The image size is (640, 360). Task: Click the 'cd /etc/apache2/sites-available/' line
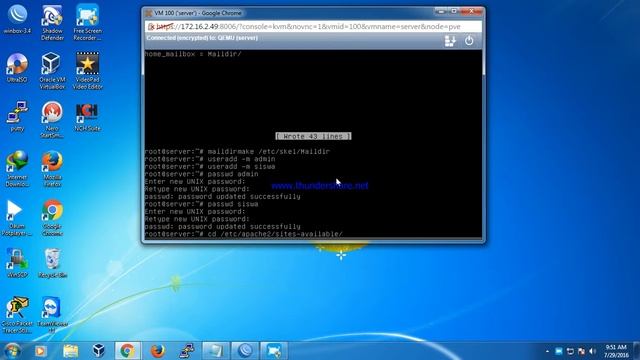tap(244, 234)
